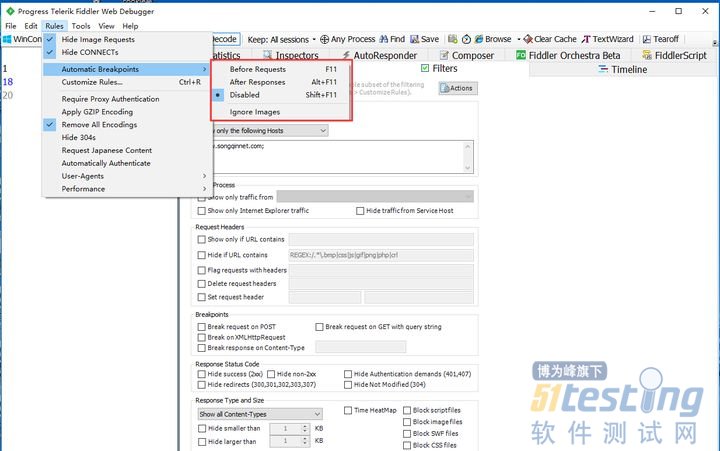
Task: Enable Time HeatMap checkbox
Action: 348,410
